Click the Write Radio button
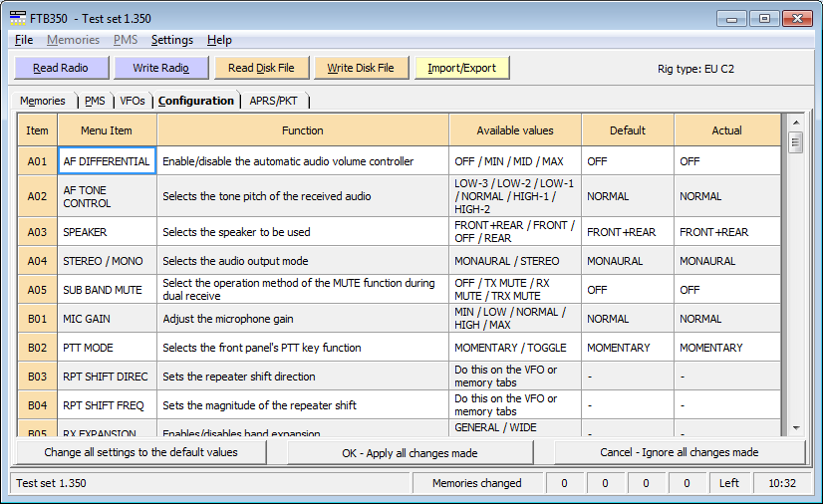Viewport: 823px width, 504px height. pos(160,68)
